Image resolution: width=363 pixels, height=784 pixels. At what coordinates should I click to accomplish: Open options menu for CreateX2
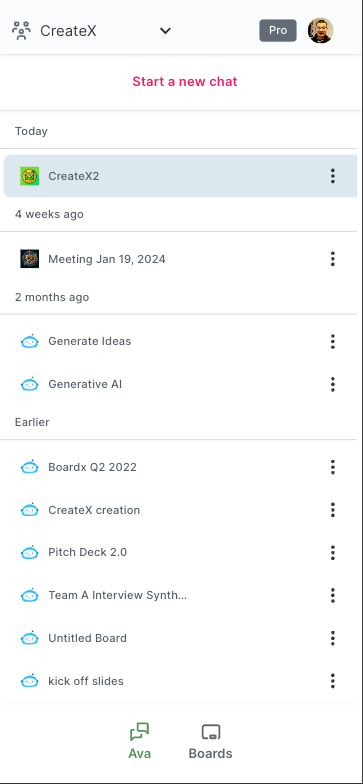tap(332, 176)
